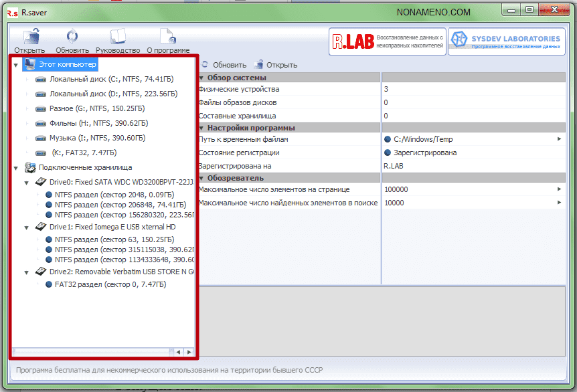The height and width of the screenshot is (392, 577).
Task: Open dropdown arrow for temp files path
Action: pyautogui.click(x=559, y=139)
